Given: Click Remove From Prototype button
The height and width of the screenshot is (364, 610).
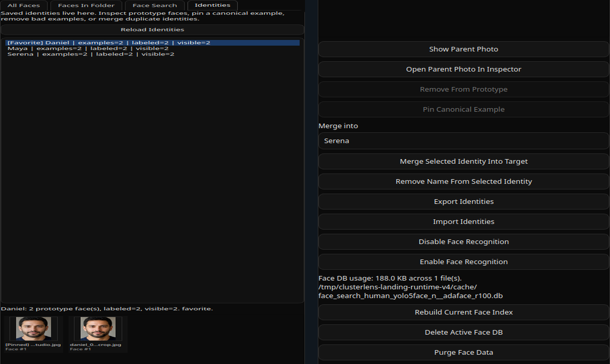Looking at the screenshot, I should [463, 89].
